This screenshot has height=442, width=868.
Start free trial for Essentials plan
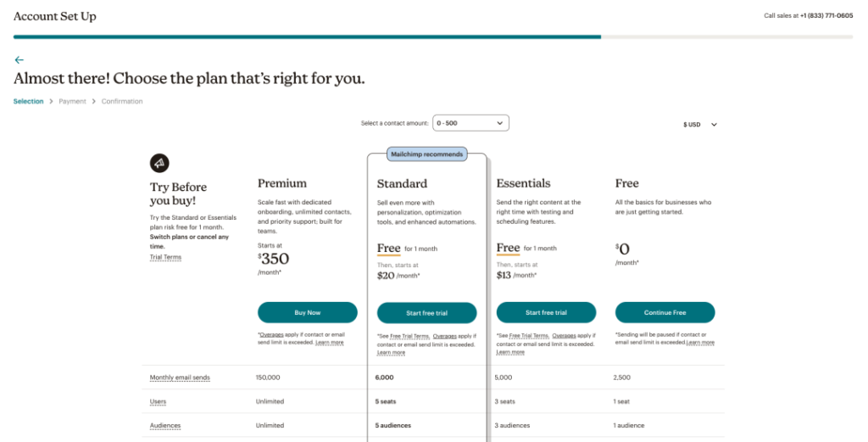point(547,312)
